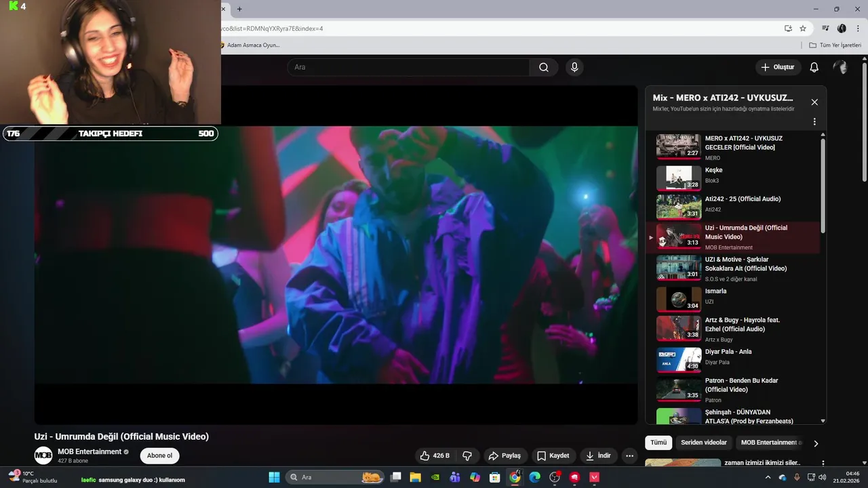Close the Mix playlist panel
Viewport: 868px width, 488px height.
pyautogui.click(x=814, y=102)
